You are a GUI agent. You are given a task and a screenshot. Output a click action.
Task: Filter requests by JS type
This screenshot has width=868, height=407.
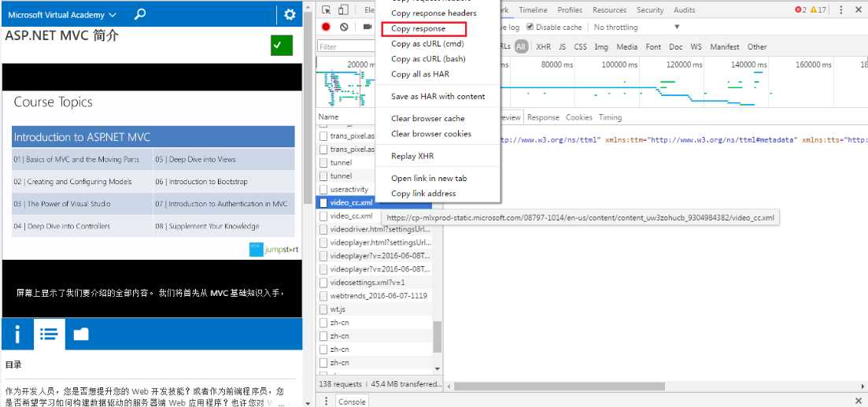click(x=562, y=47)
